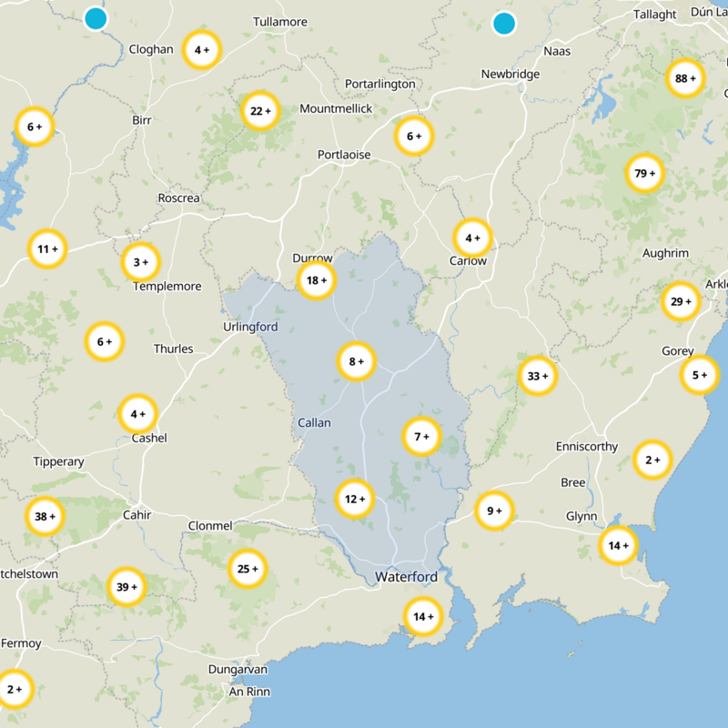Click the 6+ cluster by the lake
Screen dimensions: 728x728
pyautogui.click(x=35, y=126)
